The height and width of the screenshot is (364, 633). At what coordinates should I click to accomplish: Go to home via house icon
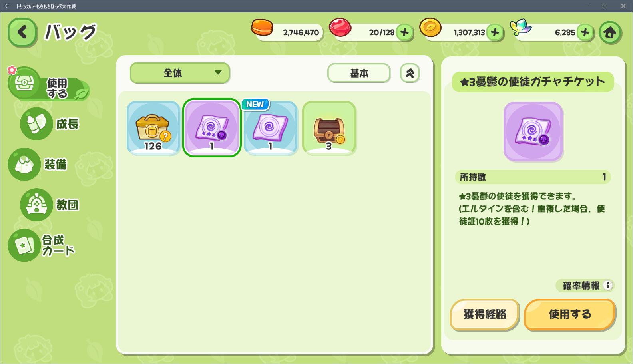coord(610,32)
